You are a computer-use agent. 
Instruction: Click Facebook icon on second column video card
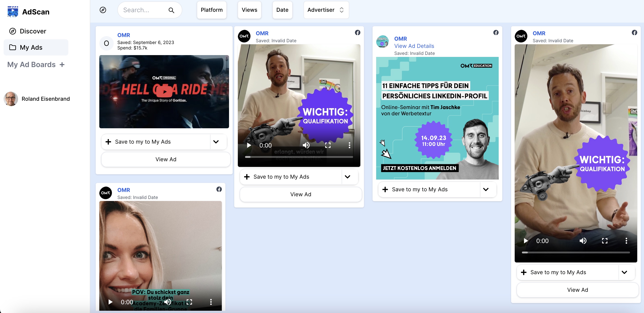tap(357, 33)
